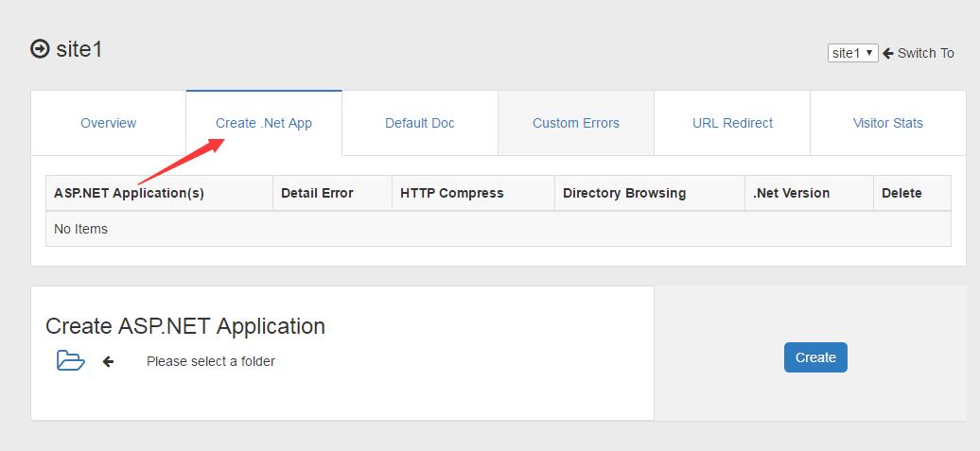Go to the Custom Errors tab
This screenshot has height=451, width=980.
tap(576, 123)
